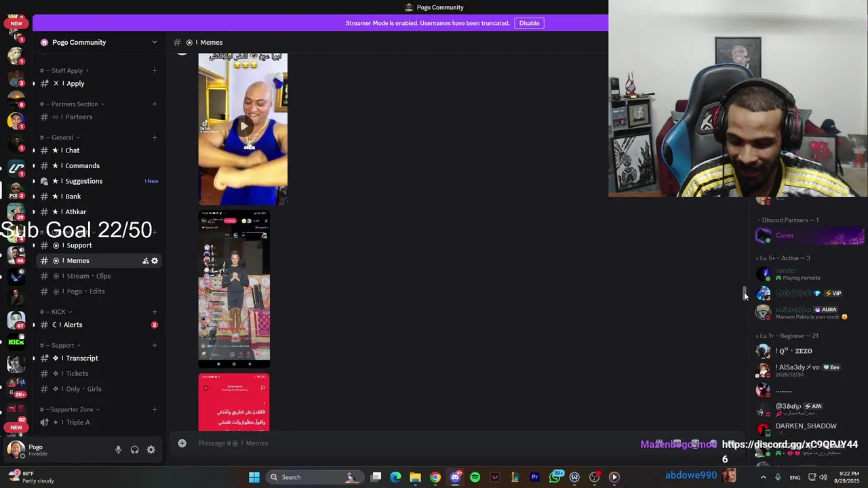This screenshot has width=868, height=488.
Task: Open the Transcript channel
Action: point(98,358)
